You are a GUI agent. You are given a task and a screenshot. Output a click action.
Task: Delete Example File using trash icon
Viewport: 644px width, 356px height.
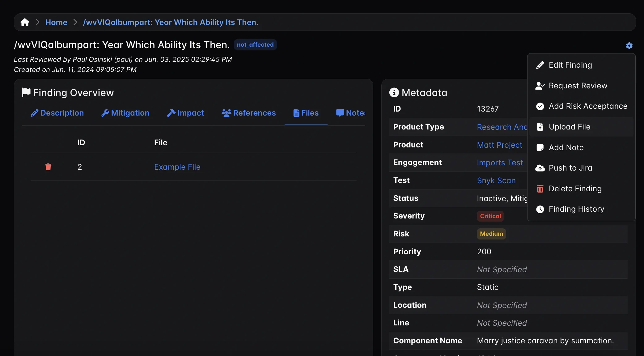(x=48, y=167)
